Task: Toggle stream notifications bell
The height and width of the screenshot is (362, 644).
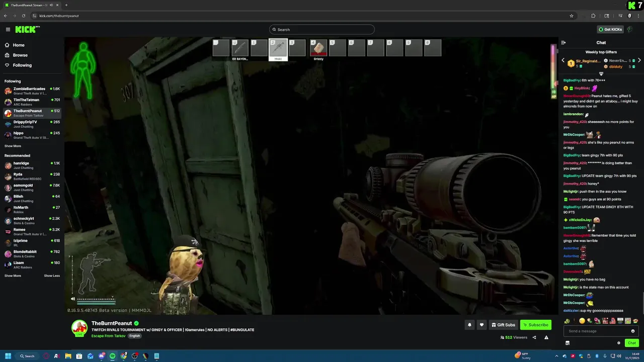Action: (469, 325)
